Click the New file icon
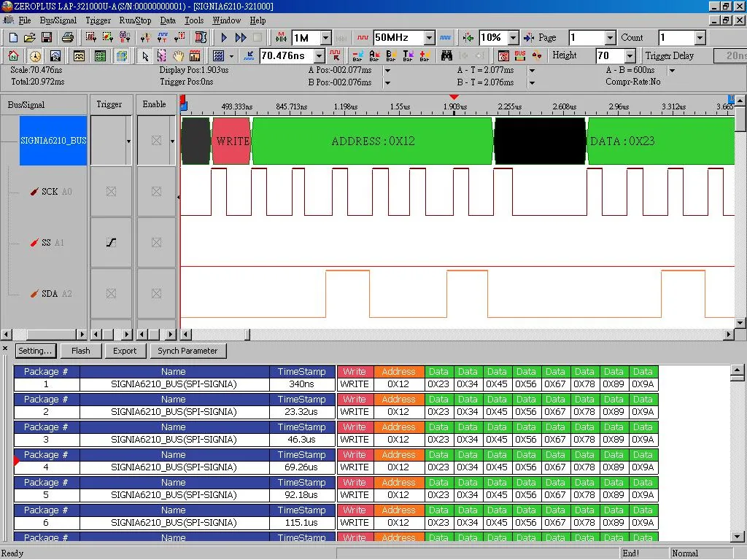The image size is (747, 560). coord(13,38)
